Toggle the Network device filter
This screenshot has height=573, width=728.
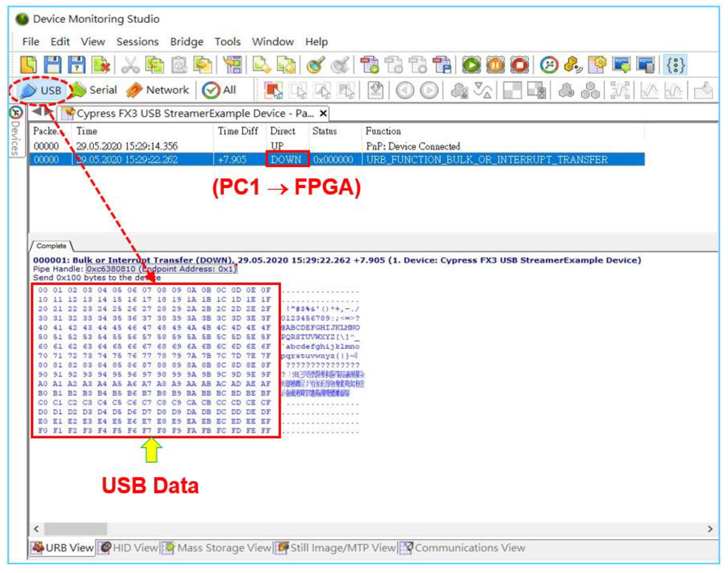tap(158, 90)
